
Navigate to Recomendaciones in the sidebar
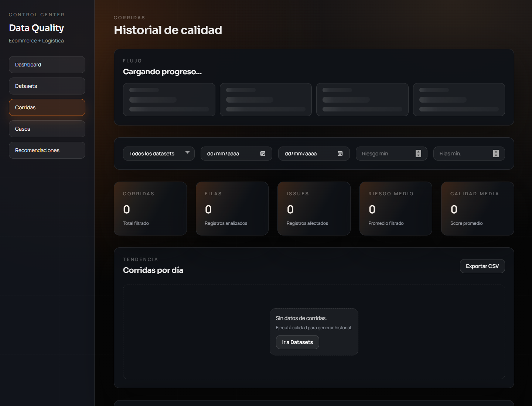(x=47, y=150)
